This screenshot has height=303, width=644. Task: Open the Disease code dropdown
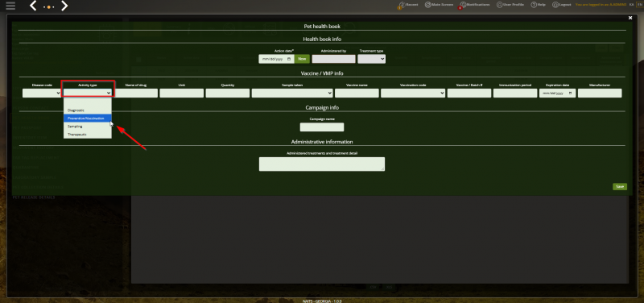(x=42, y=93)
